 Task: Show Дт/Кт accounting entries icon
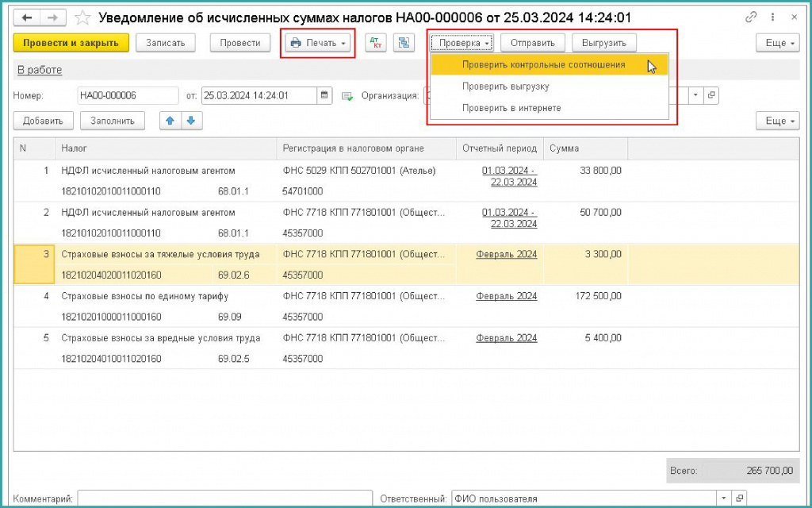(375, 43)
